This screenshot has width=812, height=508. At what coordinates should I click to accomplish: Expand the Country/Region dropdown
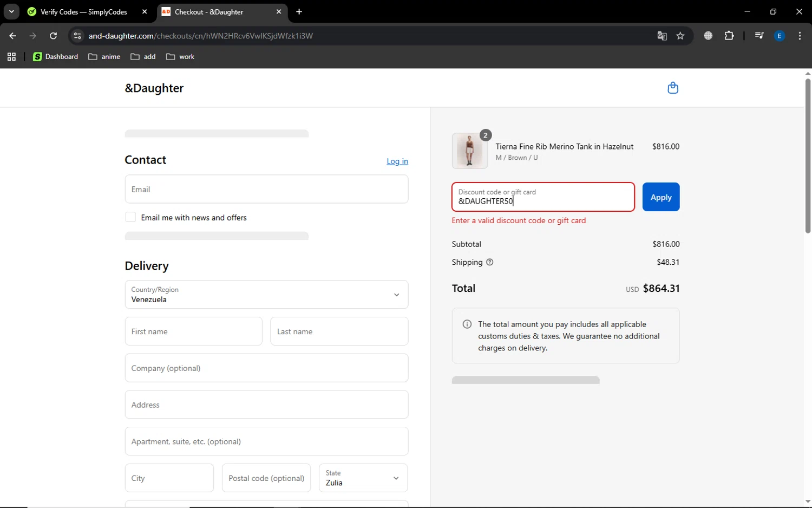266,295
